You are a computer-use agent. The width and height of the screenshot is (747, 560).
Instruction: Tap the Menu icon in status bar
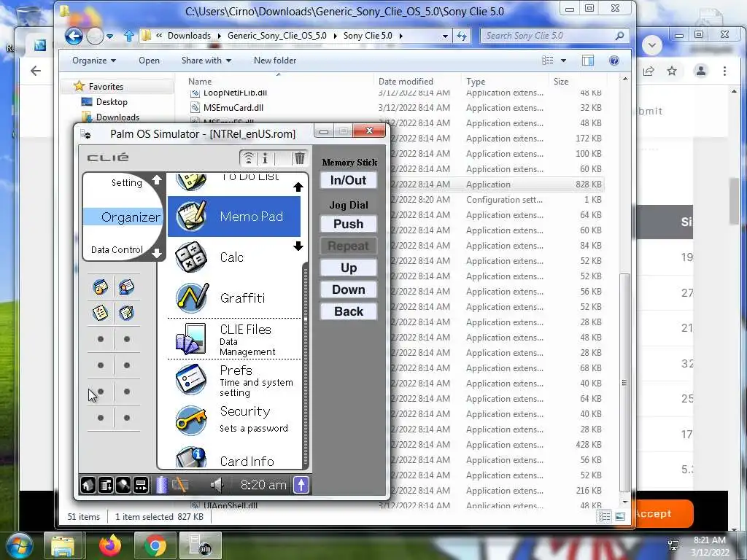pyautogui.click(x=106, y=485)
